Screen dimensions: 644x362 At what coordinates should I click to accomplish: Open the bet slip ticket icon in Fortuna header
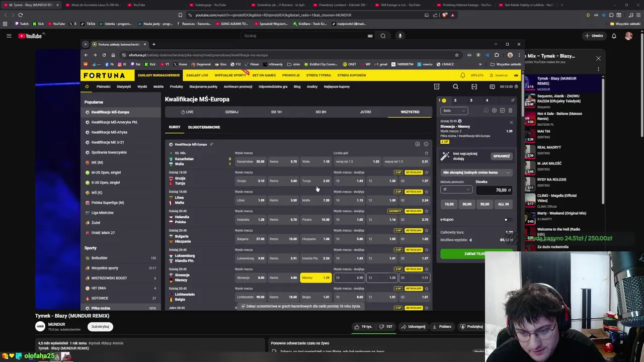click(x=437, y=86)
